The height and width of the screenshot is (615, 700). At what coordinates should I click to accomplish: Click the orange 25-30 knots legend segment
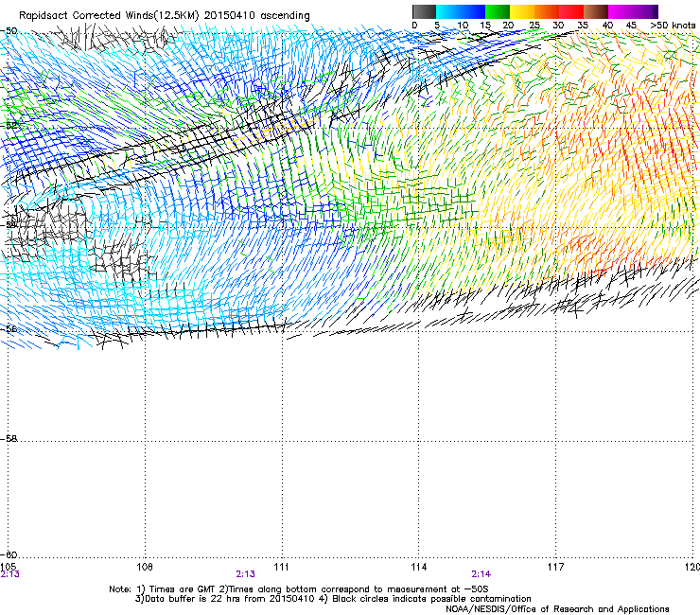pyautogui.click(x=547, y=11)
